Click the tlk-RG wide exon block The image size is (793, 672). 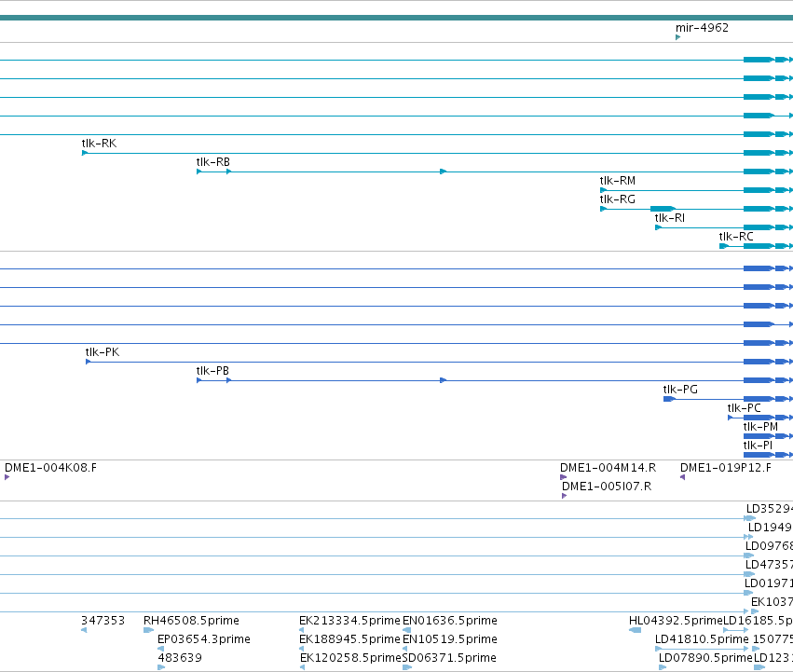point(663,209)
